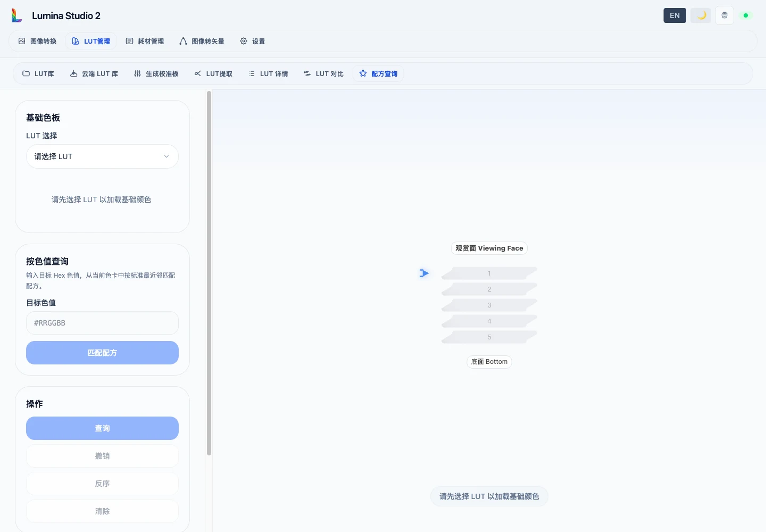Click the 匹配配方 button
The height and width of the screenshot is (532, 766).
102,353
